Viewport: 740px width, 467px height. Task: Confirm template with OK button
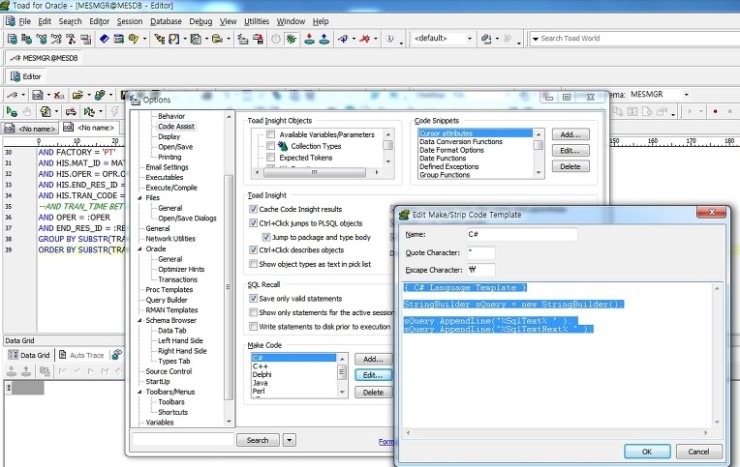(x=647, y=451)
